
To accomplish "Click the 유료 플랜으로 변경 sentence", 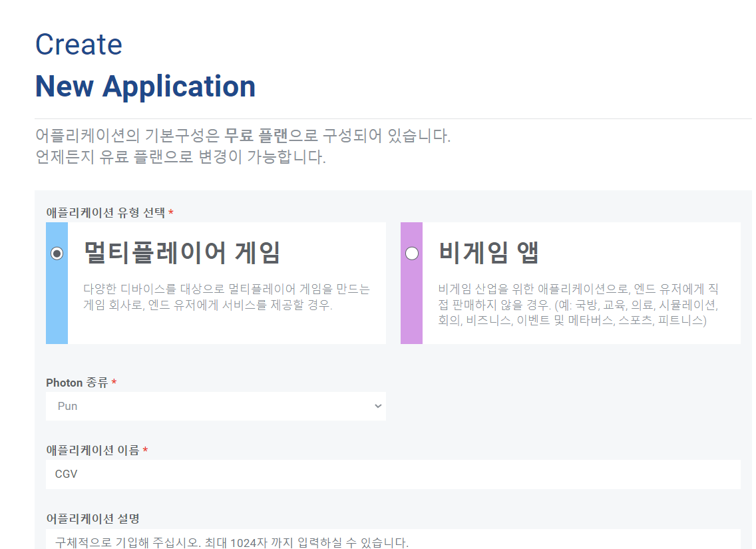I will pyautogui.click(x=181, y=156).
